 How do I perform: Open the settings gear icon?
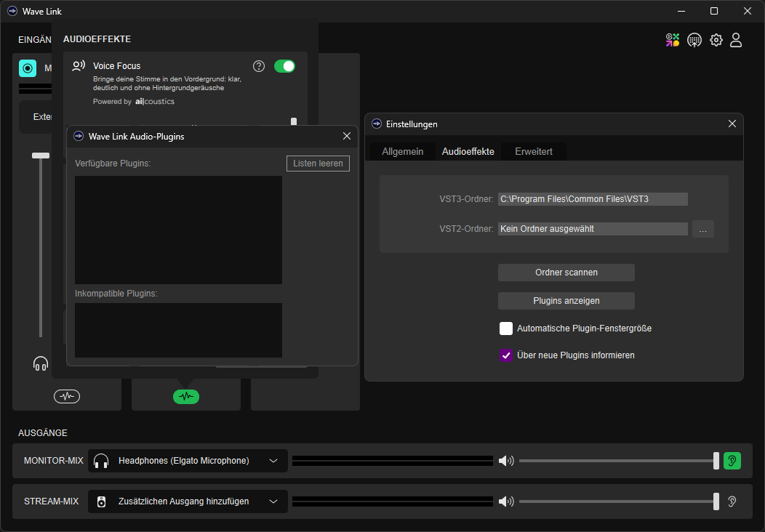coord(716,40)
